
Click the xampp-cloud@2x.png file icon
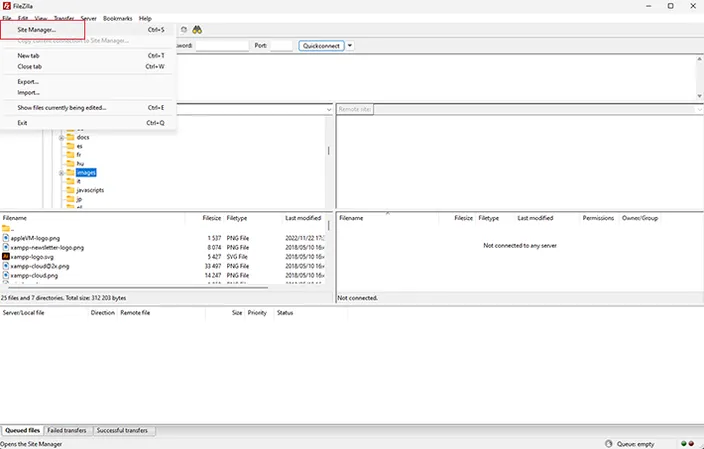click(x=5, y=266)
